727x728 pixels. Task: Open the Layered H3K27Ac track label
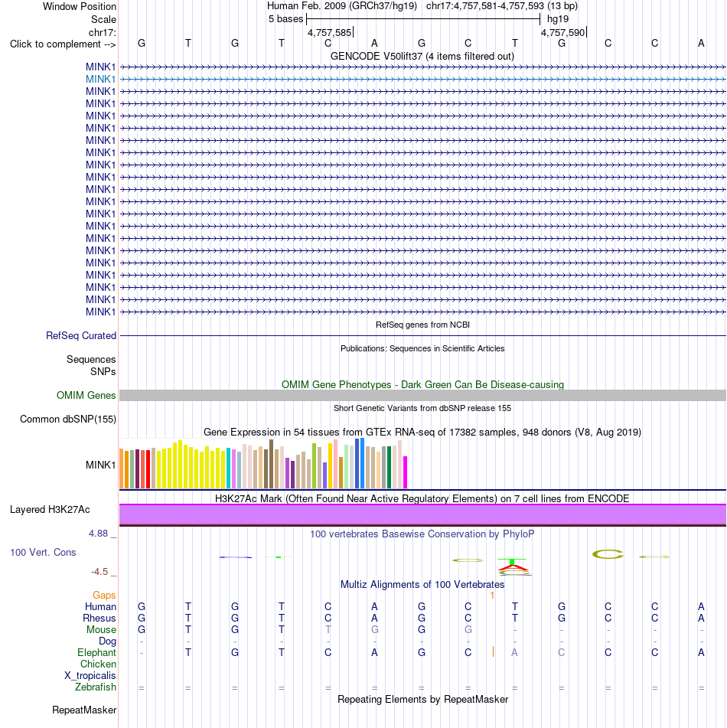tap(50, 509)
